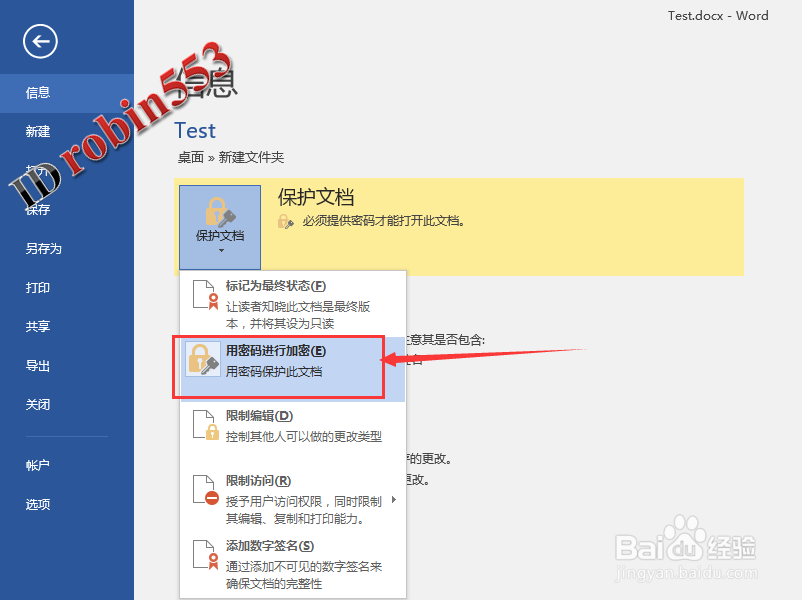This screenshot has height=600, width=802.
Task: Click 导出 to export the document
Action: [36, 365]
